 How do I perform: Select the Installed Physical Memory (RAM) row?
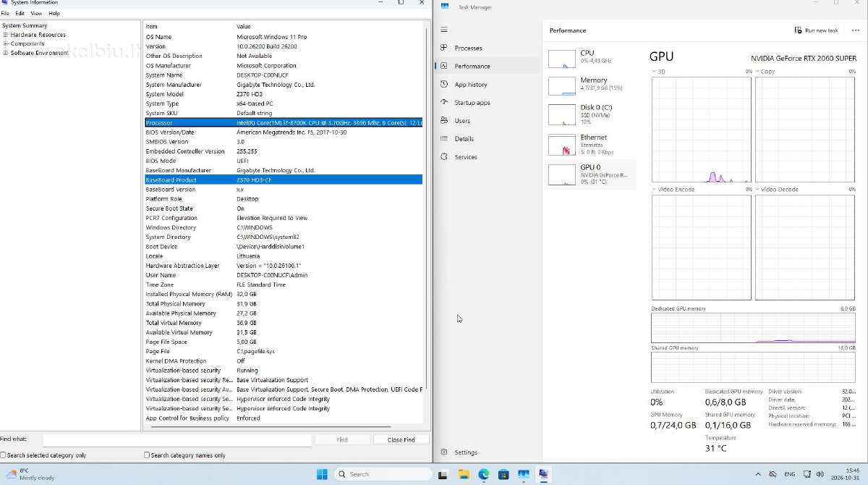pyautogui.click(x=283, y=294)
